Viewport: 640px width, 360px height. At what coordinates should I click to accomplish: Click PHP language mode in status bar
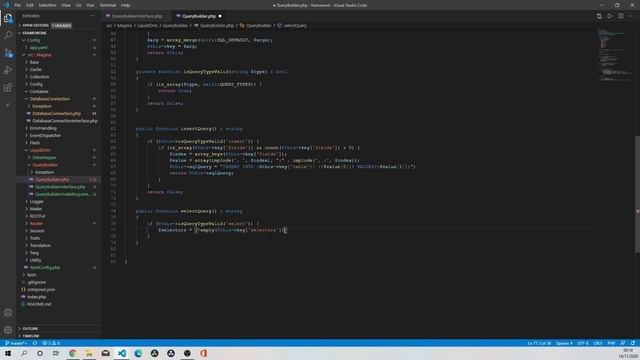611,343
